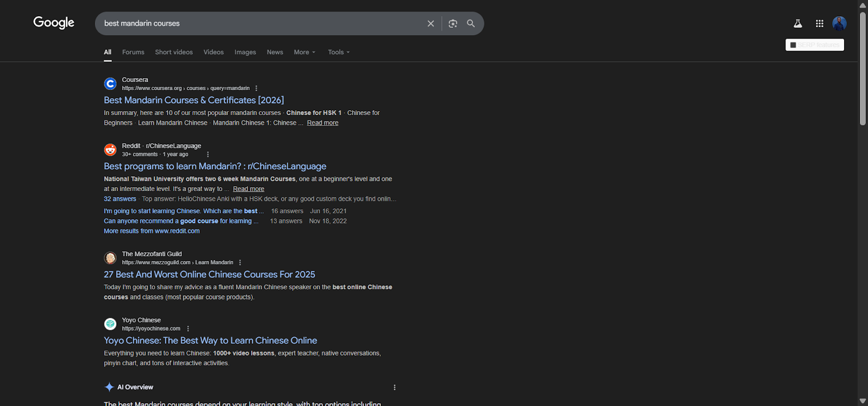
Task: Click the Reddit r/ChineseLanguage source name
Action: click(162, 146)
